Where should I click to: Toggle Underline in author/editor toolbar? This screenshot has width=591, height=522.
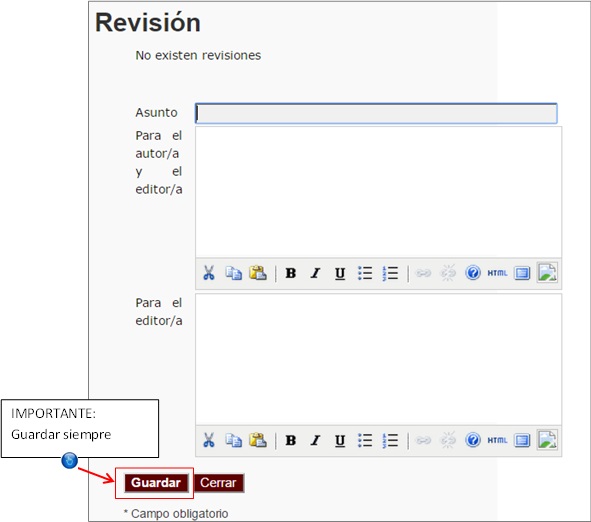click(x=340, y=273)
